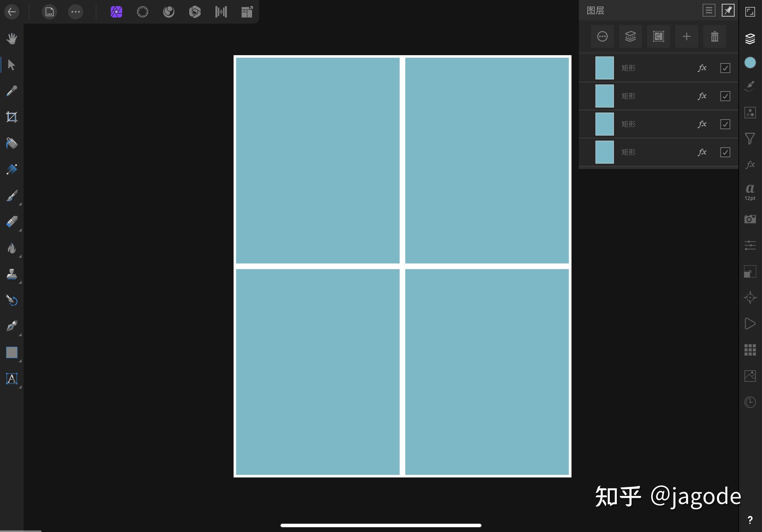The image size is (762, 532).
Task: Select the Move tool in toolbar
Action: click(x=11, y=64)
